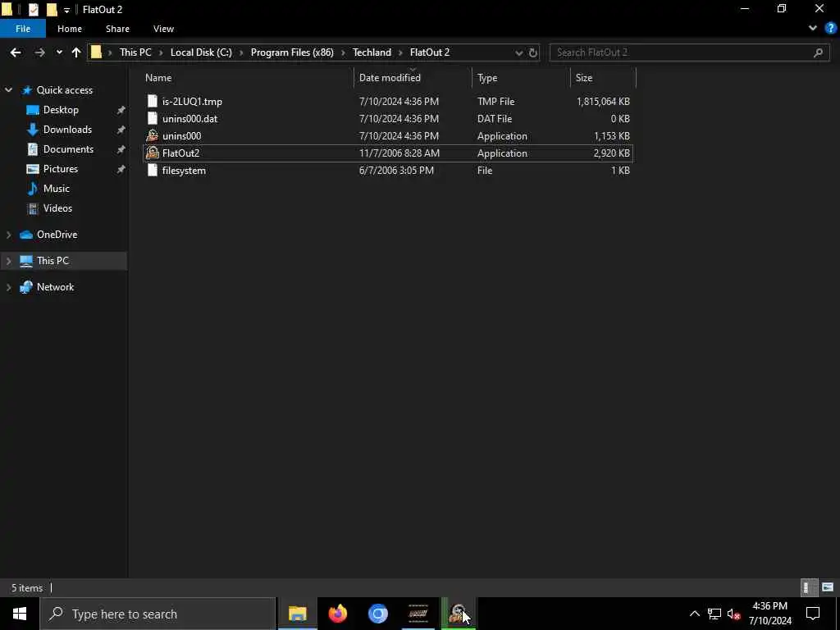Navigate to Program Files (x86) breadcrumb
Screen dimensions: 840x630
[292, 52]
